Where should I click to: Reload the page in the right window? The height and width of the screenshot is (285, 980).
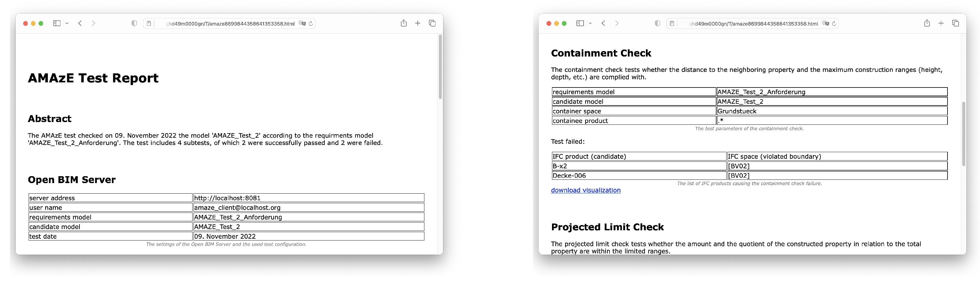(x=834, y=23)
